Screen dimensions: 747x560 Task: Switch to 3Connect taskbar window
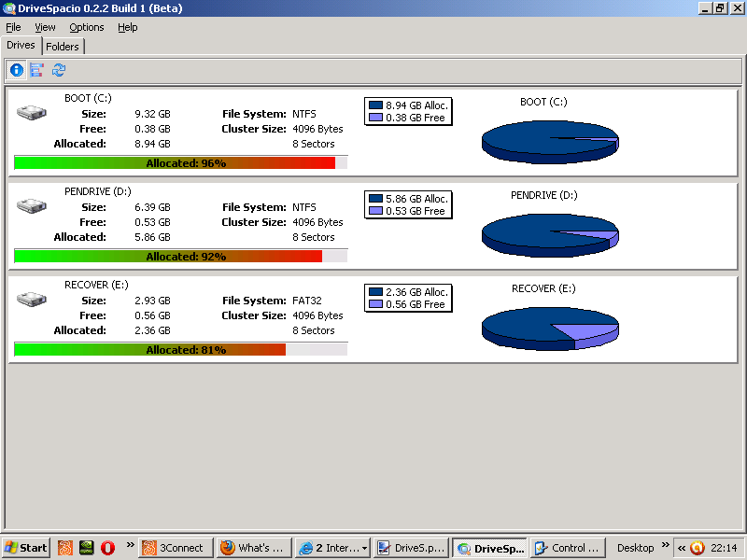(176, 548)
